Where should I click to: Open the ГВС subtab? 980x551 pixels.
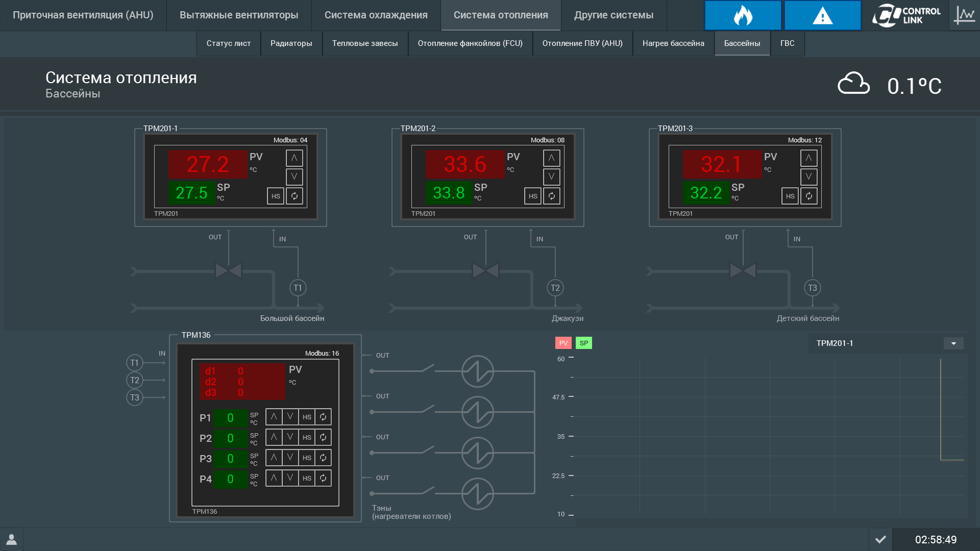click(788, 43)
